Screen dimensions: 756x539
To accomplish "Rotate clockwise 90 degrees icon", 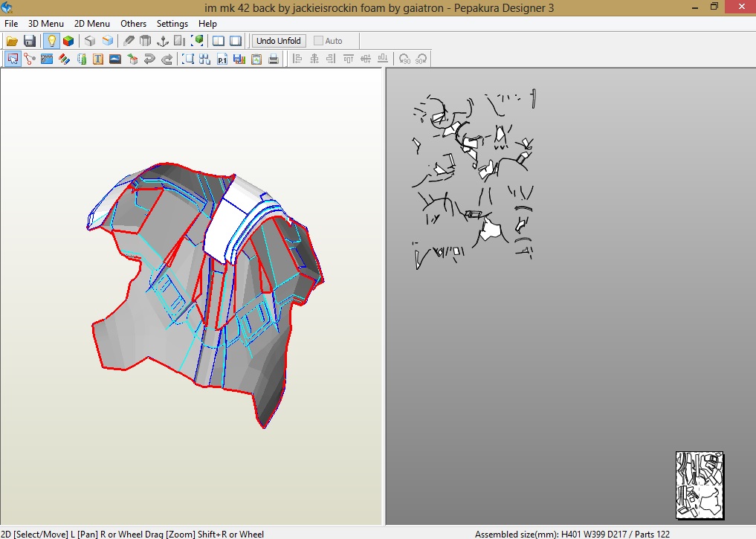I will click(421, 59).
